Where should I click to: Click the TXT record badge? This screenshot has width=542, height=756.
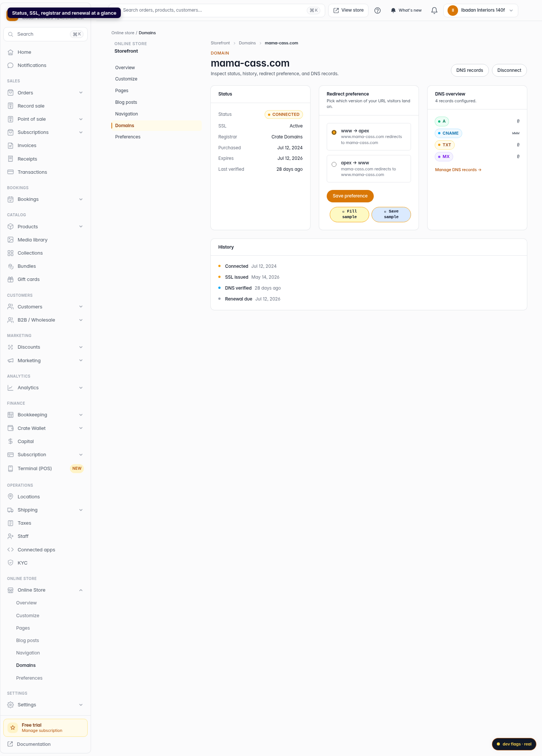click(445, 145)
